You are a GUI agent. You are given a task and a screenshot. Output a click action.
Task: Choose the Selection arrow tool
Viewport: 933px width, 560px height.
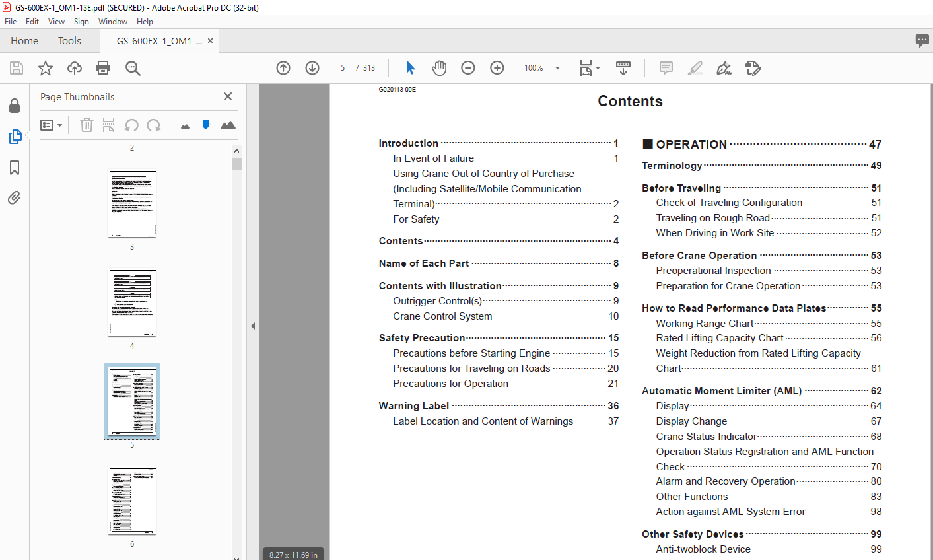[x=410, y=68]
